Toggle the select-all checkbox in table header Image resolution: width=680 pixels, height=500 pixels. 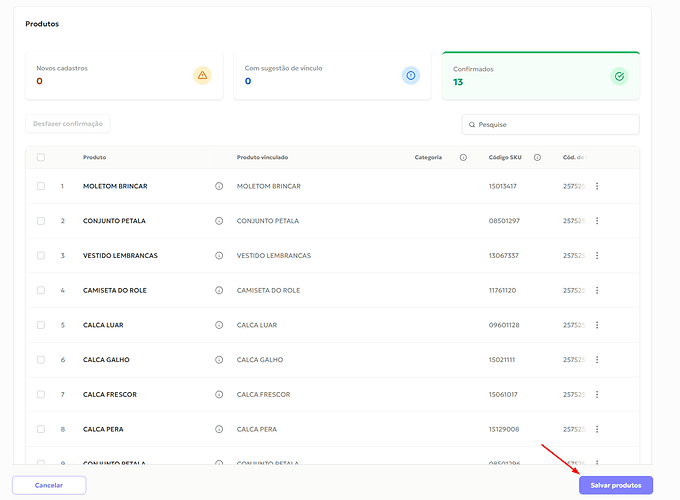click(41, 157)
